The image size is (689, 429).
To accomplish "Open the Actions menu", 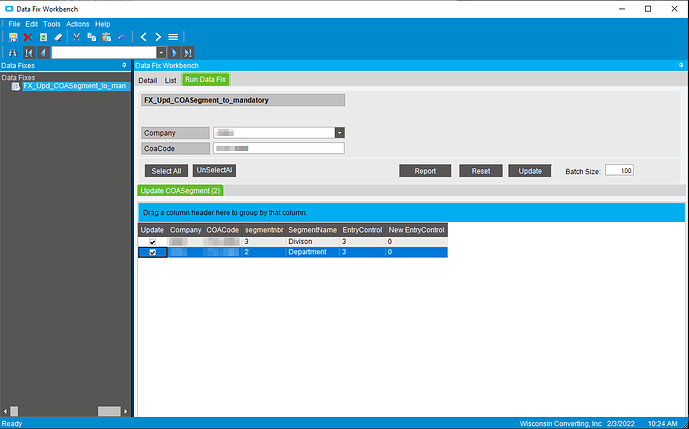I will click(x=78, y=24).
